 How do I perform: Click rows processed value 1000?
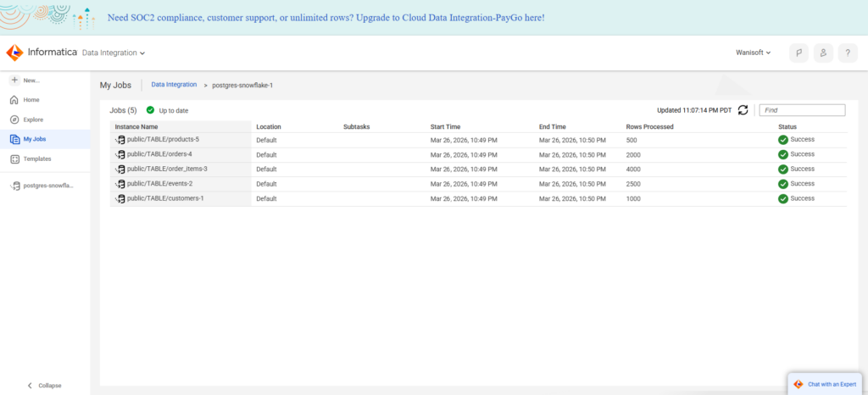(633, 198)
